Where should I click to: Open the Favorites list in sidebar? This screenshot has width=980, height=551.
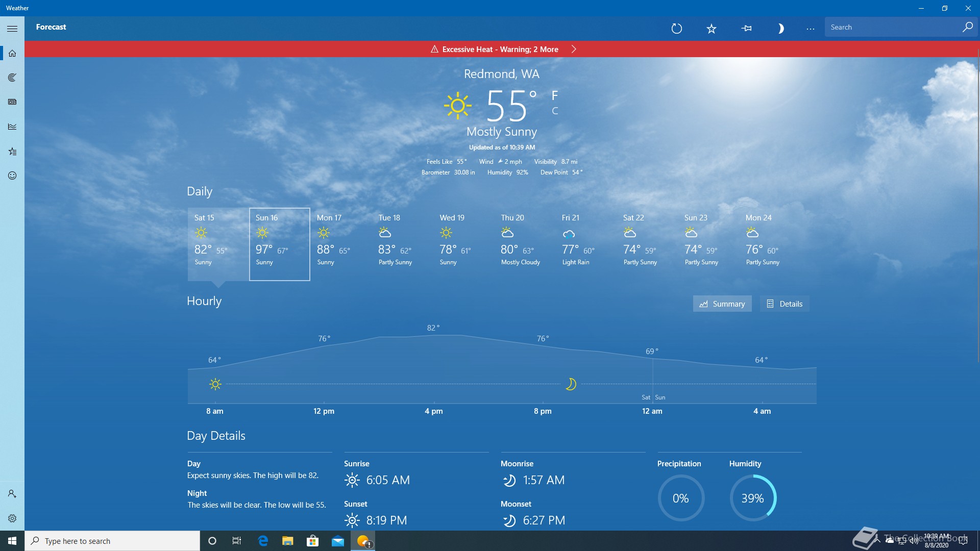(12, 151)
